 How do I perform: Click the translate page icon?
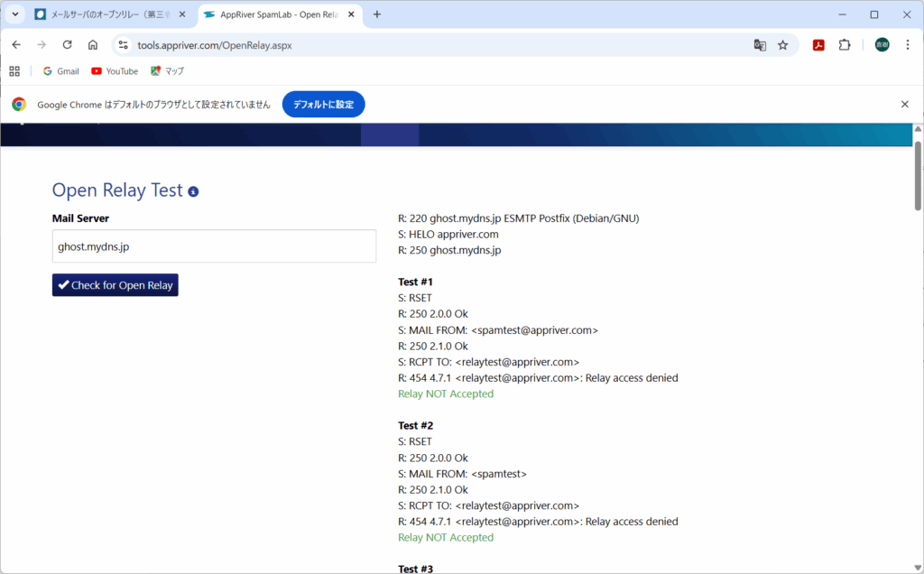tap(760, 45)
